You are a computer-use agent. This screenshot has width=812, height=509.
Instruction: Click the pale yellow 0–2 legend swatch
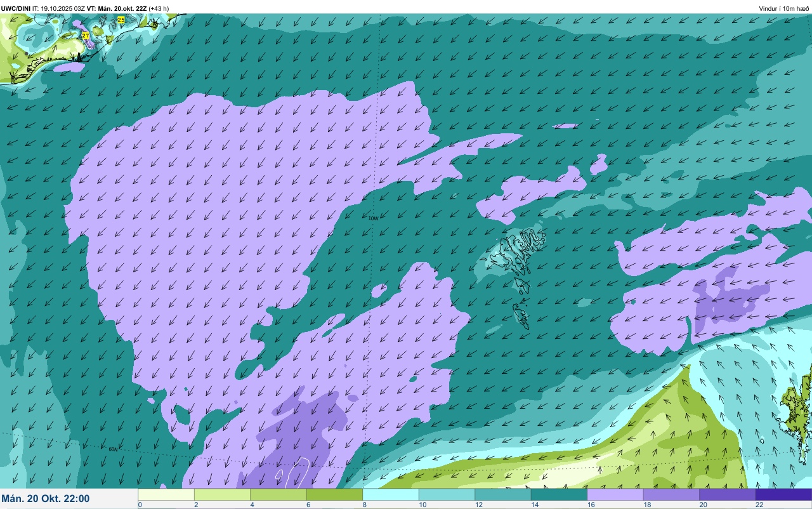coord(166,494)
